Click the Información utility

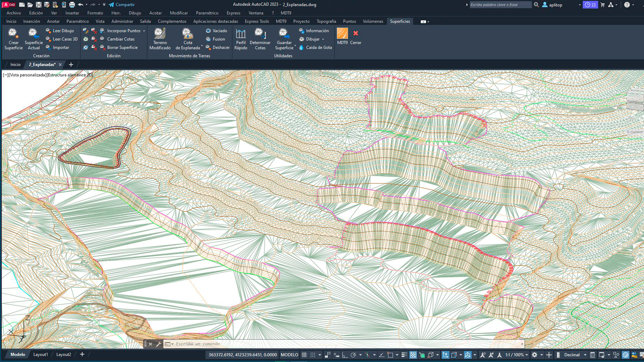314,31
